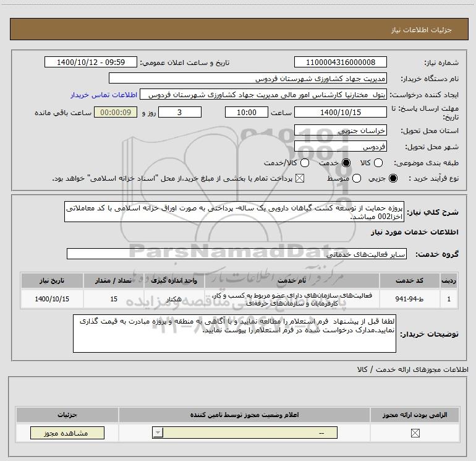The width and height of the screenshot is (476, 461).
Task: Select the کالا/خدمت radio button
Action: [x=305, y=163]
